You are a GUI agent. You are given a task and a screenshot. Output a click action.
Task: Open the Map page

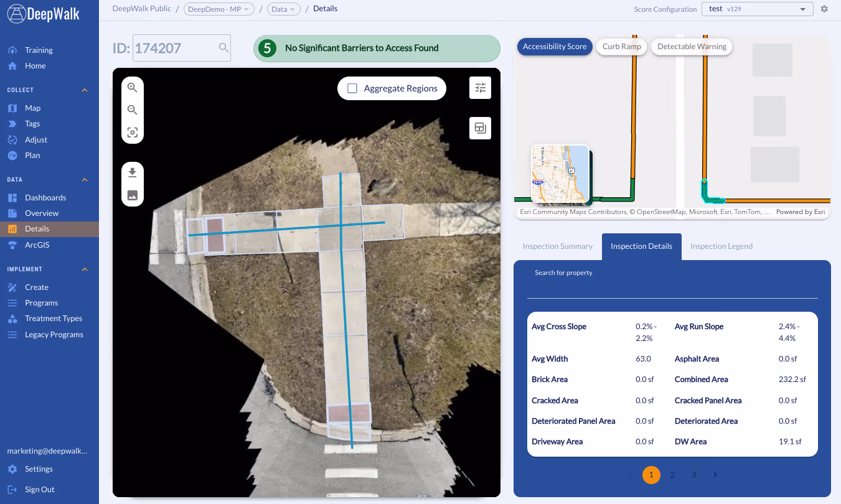(x=32, y=108)
